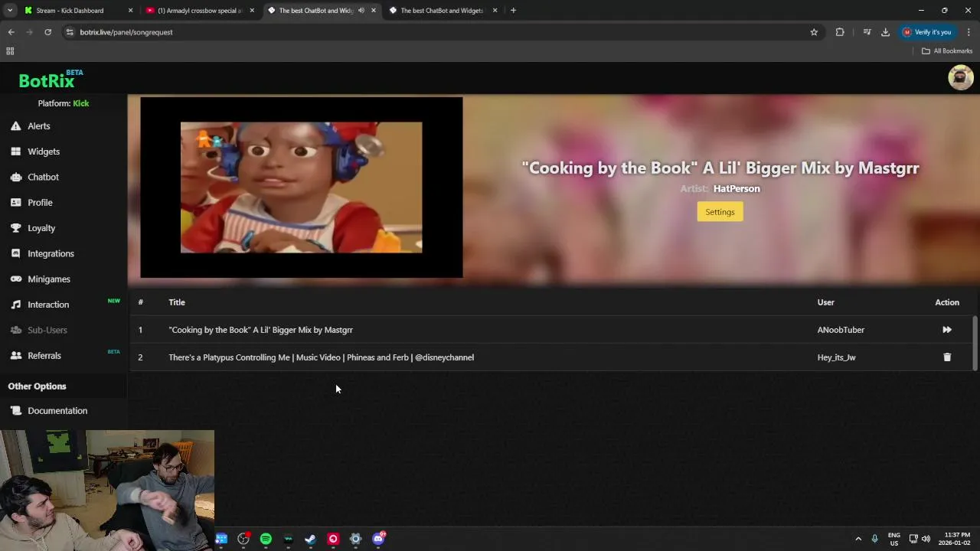Click the Verify it's you profile button

coord(927,32)
